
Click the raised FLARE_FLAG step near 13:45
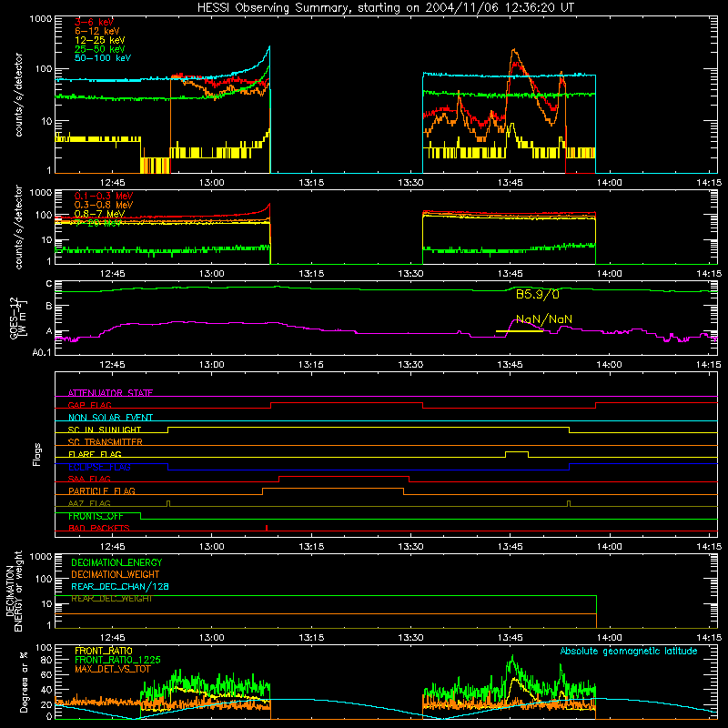[517, 451]
